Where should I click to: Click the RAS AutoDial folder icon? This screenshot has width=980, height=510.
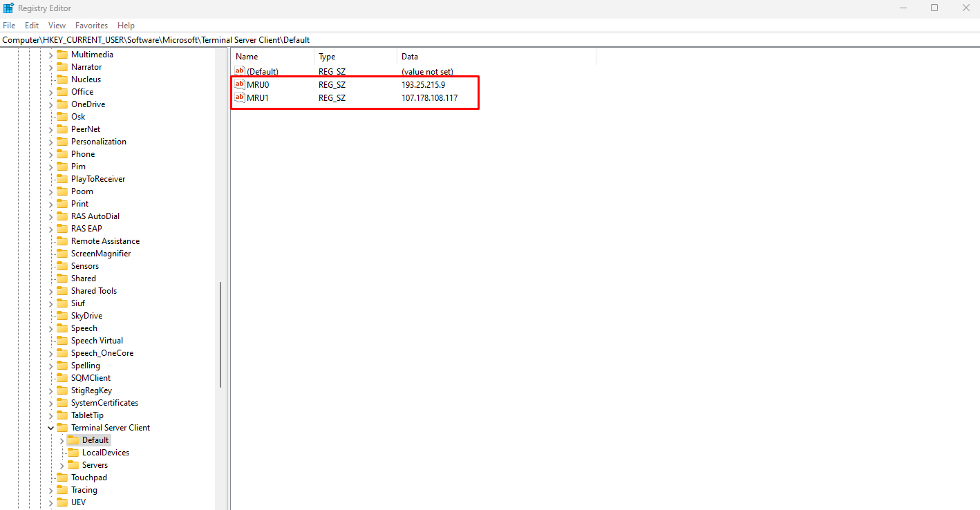62,216
